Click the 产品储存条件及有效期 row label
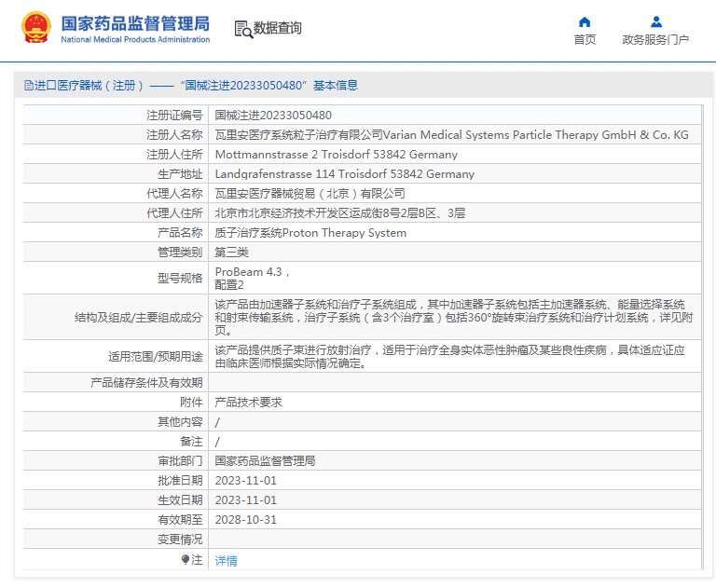This screenshot has height=588, width=716. [x=146, y=383]
